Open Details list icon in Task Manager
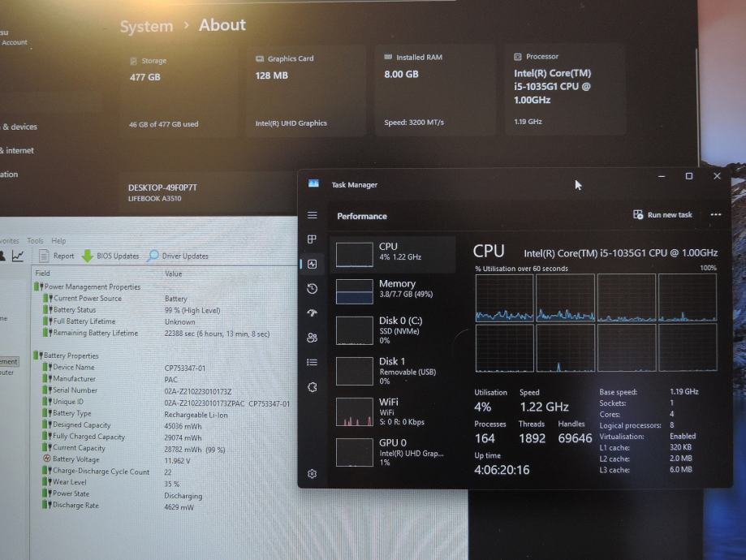Viewport: 746px width, 560px height. (x=312, y=363)
